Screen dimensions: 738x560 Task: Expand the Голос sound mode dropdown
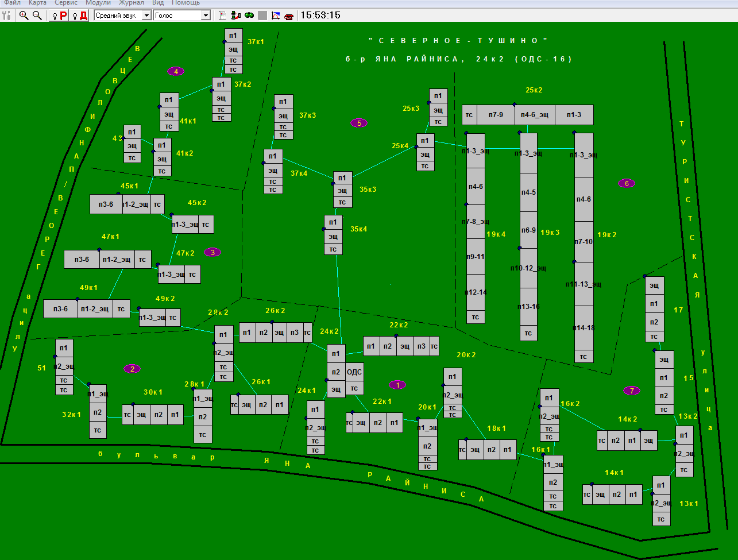tap(206, 16)
